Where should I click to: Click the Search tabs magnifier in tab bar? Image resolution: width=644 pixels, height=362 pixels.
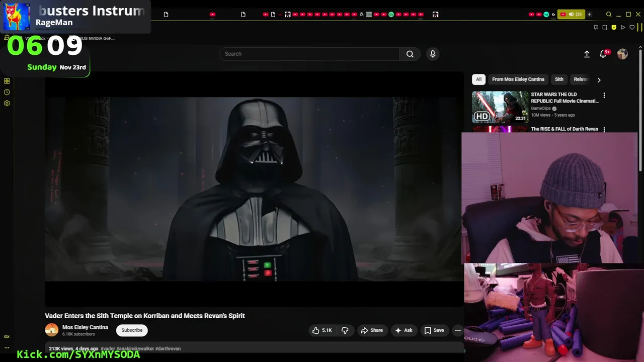(609, 14)
